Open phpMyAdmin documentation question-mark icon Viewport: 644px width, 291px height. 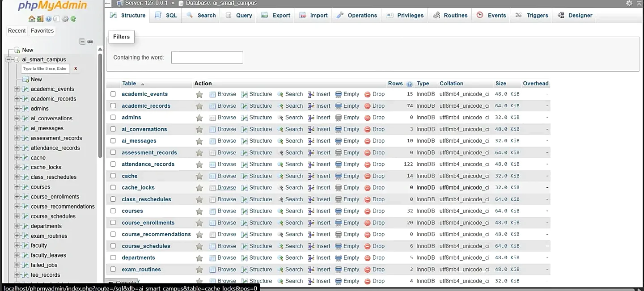coord(49,19)
